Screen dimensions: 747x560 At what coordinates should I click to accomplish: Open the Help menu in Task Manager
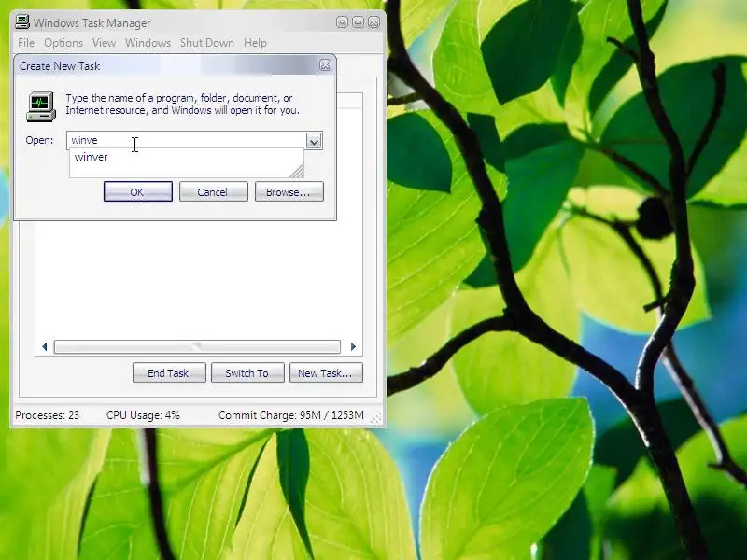[255, 43]
